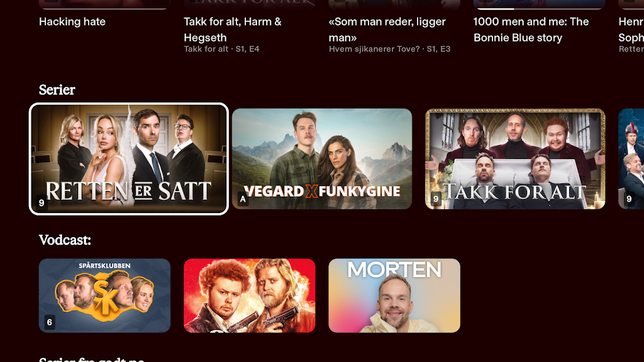This screenshot has height=362, width=644.
Task: Click the age 6 badge on Spårtsklubben
Action: (50, 322)
